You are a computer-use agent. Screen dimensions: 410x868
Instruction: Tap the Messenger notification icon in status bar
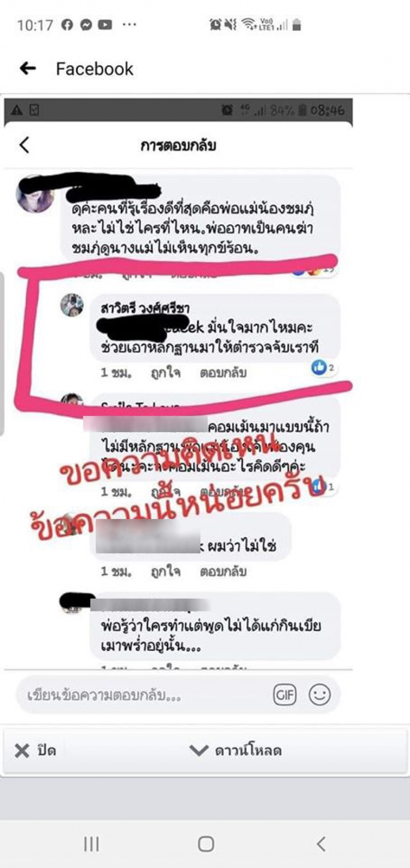coord(86,24)
